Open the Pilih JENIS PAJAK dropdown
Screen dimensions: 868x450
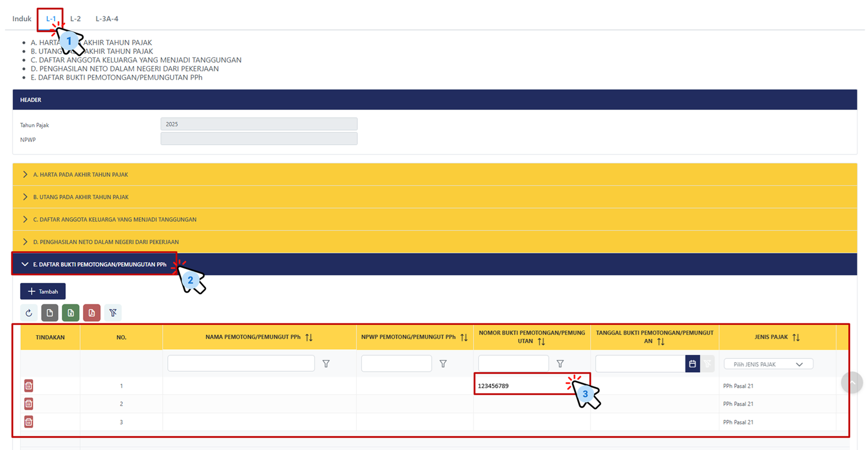[768, 364]
